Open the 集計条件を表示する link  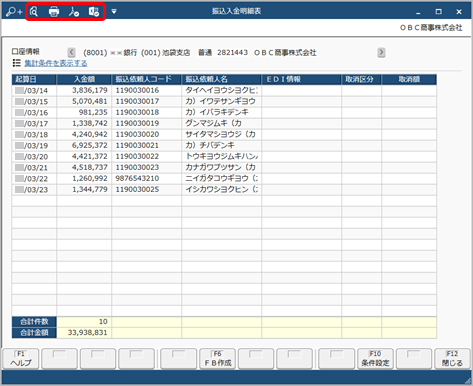pos(56,63)
